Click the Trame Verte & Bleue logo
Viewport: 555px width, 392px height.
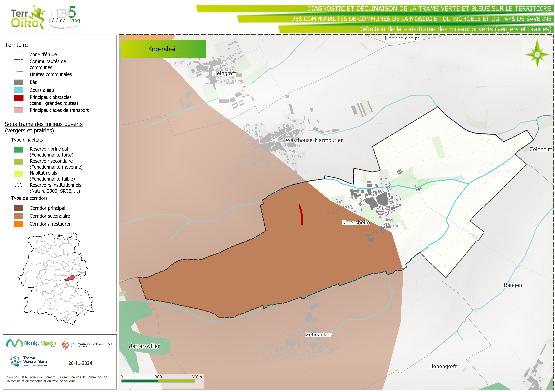point(29,361)
